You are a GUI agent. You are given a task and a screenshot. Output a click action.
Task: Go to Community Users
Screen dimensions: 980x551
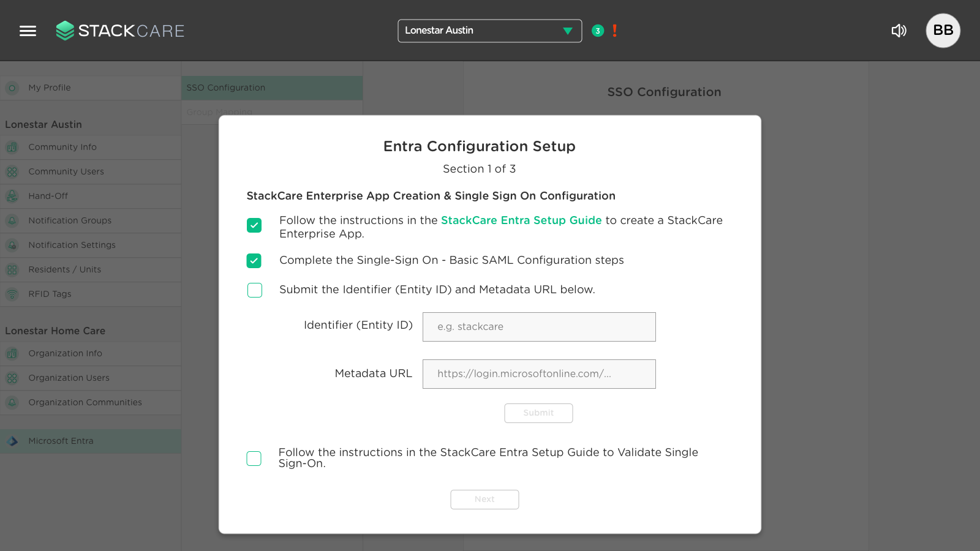click(91, 172)
